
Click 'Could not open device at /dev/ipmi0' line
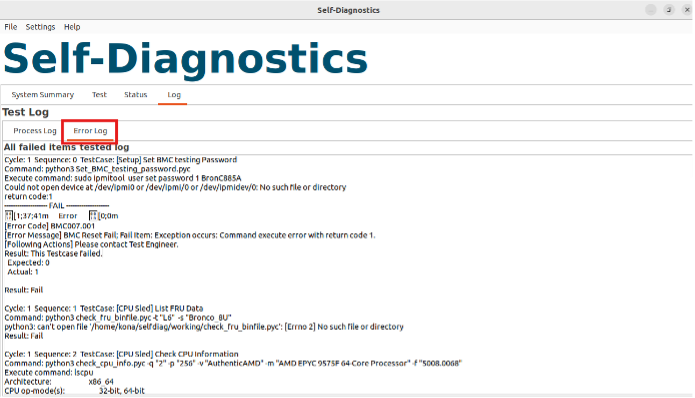click(175, 187)
